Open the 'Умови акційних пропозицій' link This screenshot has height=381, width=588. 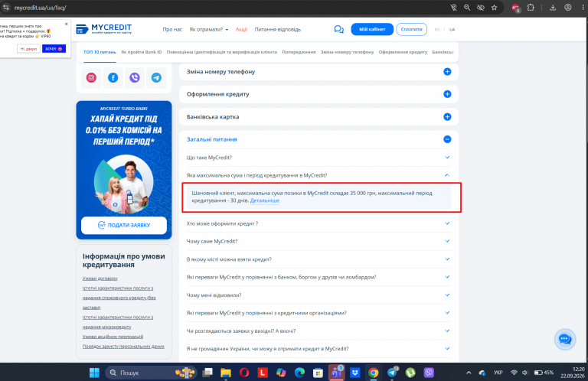click(x=113, y=337)
